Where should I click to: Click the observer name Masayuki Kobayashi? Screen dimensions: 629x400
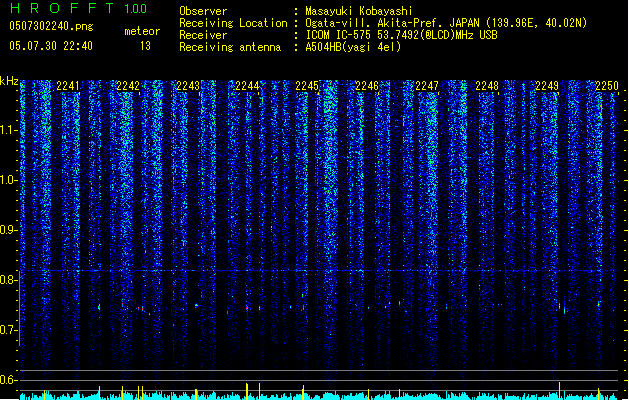pyautogui.click(x=359, y=11)
